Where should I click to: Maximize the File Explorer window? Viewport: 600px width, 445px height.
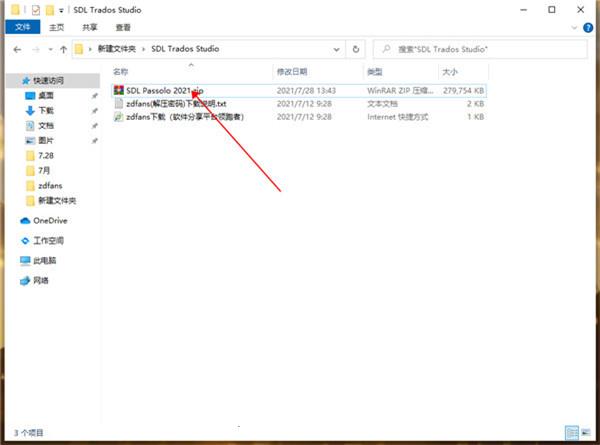(x=552, y=10)
